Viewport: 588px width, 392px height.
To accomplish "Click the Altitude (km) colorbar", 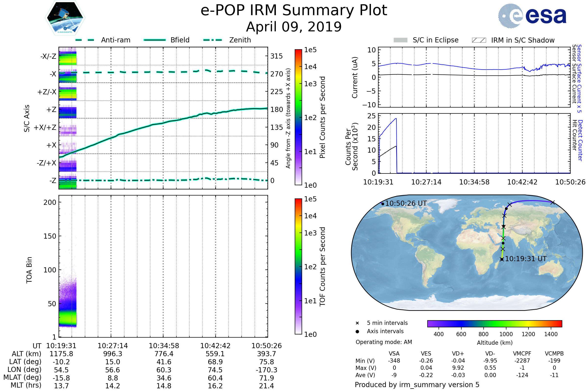I will pos(494,323).
